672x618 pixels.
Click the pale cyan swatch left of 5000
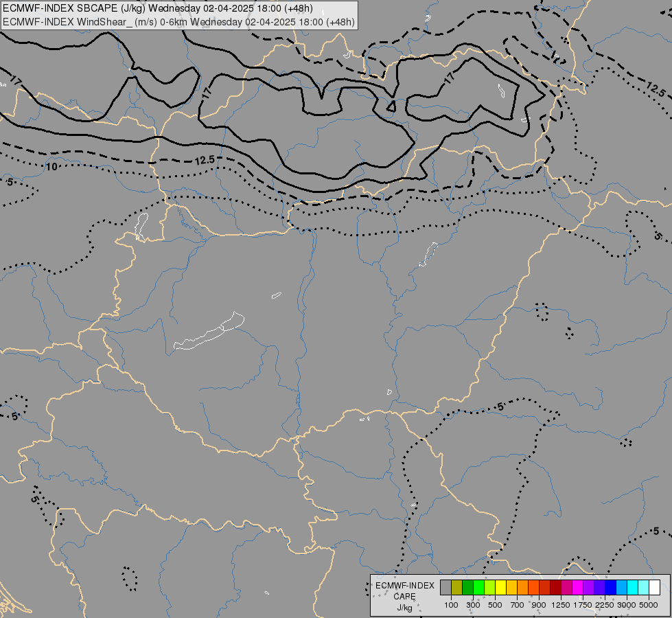(x=644, y=587)
